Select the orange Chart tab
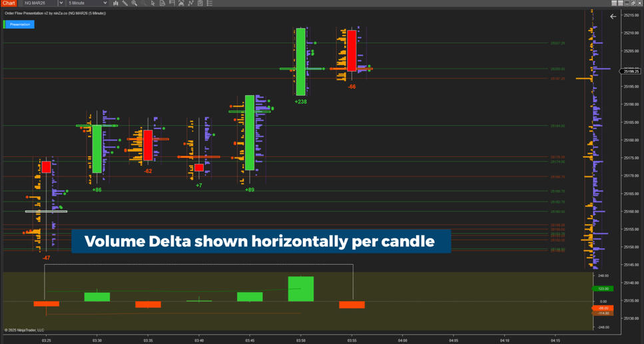Viewport: 644px width, 344px height. point(8,3)
